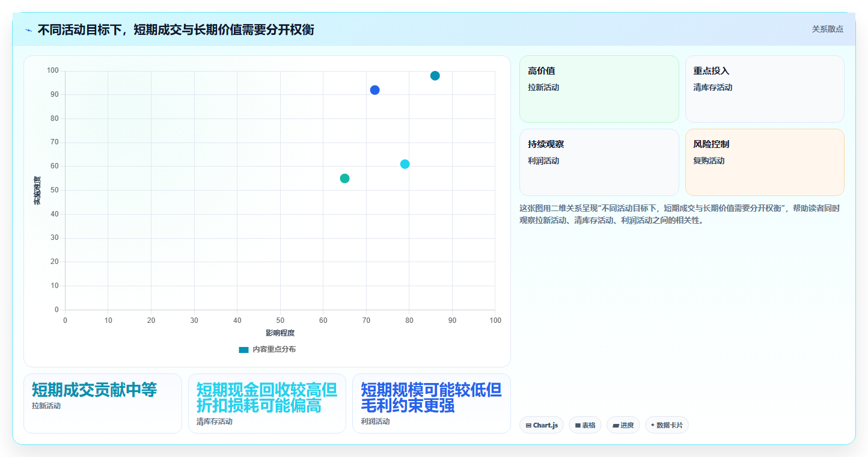The height and width of the screenshot is (457, 868).
Task: Open the 高价值 card
Action: pyautogui.click(x=599, y=89)
